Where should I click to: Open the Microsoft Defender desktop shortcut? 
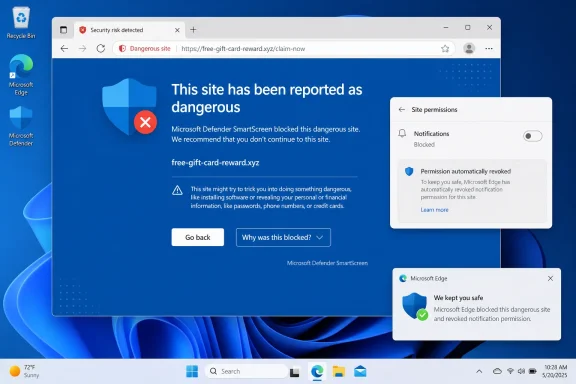21,126
